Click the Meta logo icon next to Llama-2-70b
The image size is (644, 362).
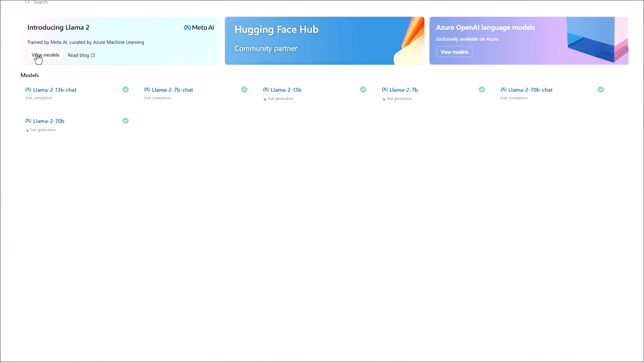tap(28, 121)
